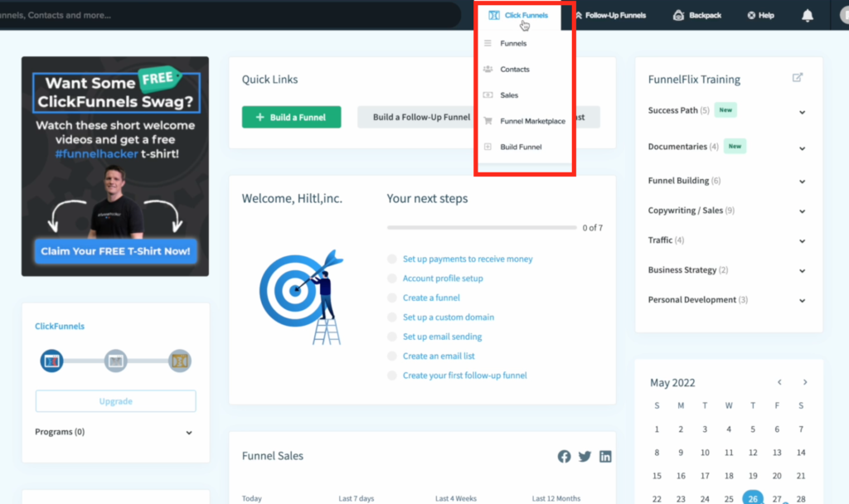
Task: Open FunnelFlix Training external link icon
Action: click(x=798, y=78)
